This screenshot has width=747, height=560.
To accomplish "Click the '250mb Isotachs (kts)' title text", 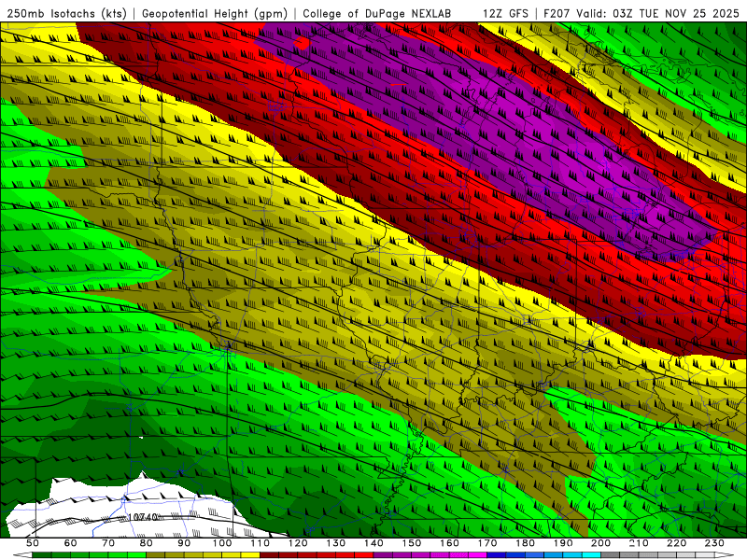I will point(66,13).
